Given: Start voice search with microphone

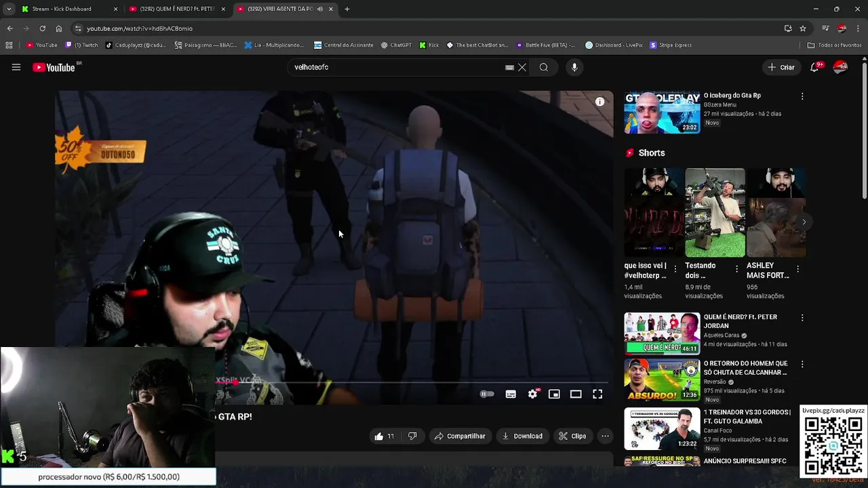Looking at the screenshot, I should 574,67.
